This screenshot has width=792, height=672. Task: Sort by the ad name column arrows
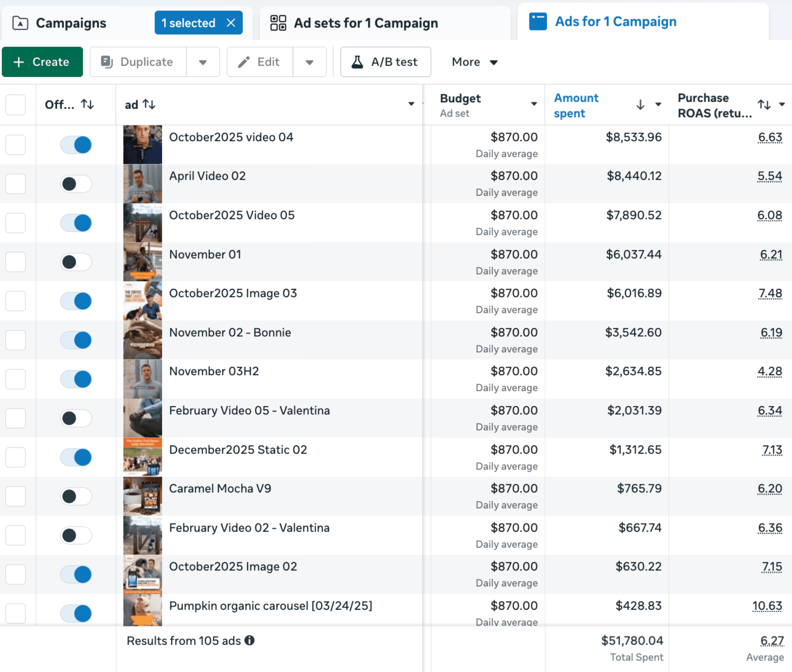149,104
